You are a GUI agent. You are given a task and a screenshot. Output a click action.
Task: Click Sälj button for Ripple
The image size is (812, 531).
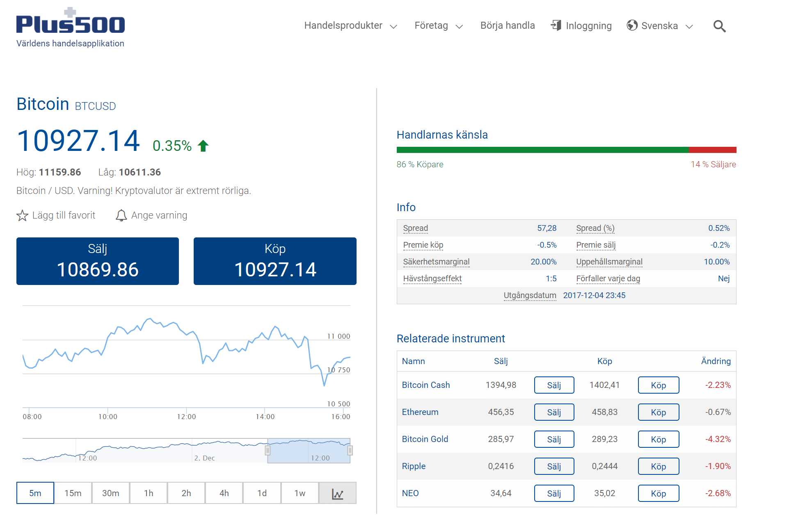[x=554, y=466]
